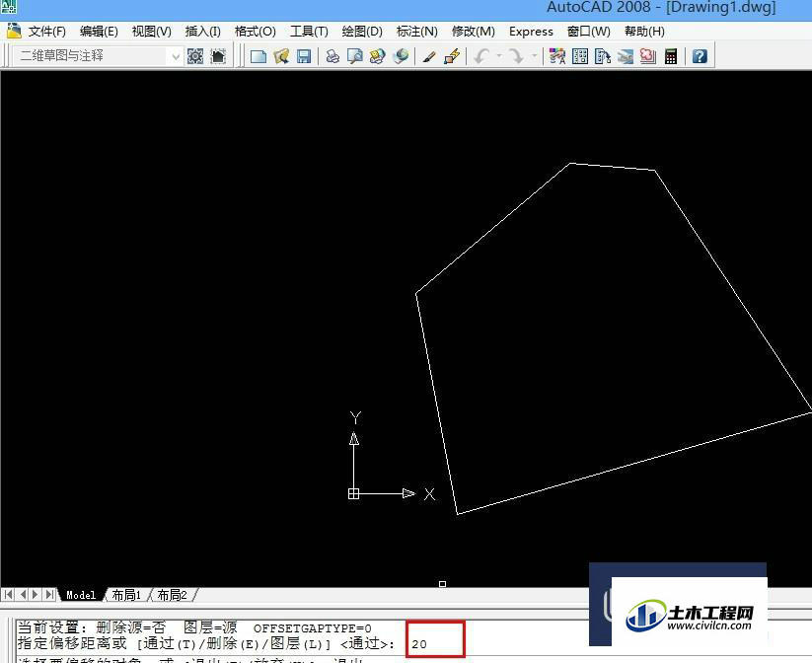
Task: Open the Markup Set Manager icon
Action: coord(648,56)
